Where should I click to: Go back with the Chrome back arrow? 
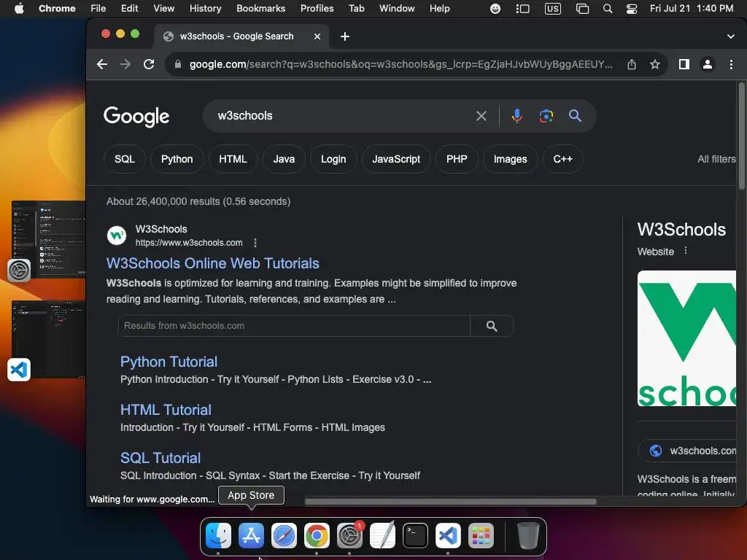click(102, 64)
